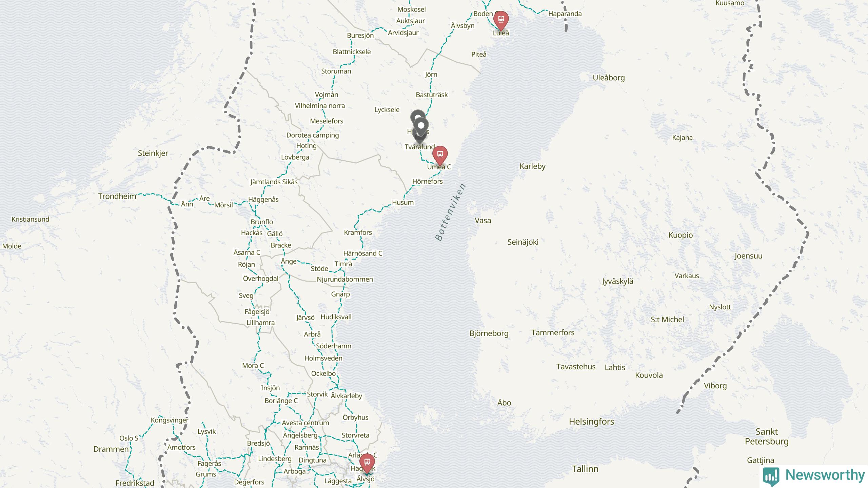The height and width of the screenshot is (488, 868).
Task: Select the Helsingfors city label
Action: [x=591, y=422]
